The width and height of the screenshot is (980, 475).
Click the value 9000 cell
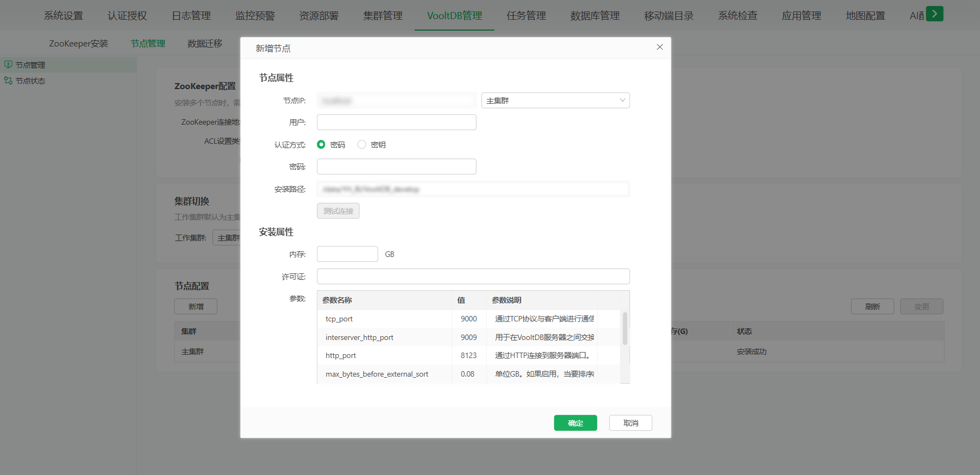point(469,319)
